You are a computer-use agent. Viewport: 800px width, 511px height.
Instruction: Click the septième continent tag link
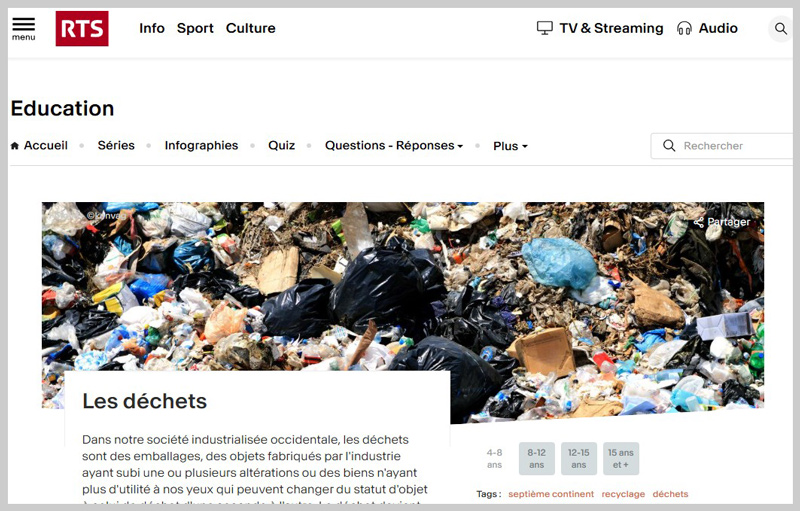[551, 494]
